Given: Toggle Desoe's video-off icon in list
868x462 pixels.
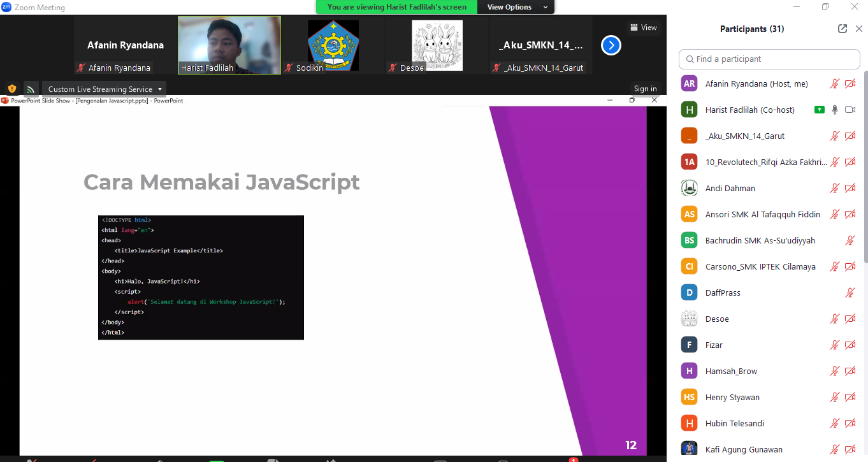Looking at the screenshot, I should coord(850,319).
